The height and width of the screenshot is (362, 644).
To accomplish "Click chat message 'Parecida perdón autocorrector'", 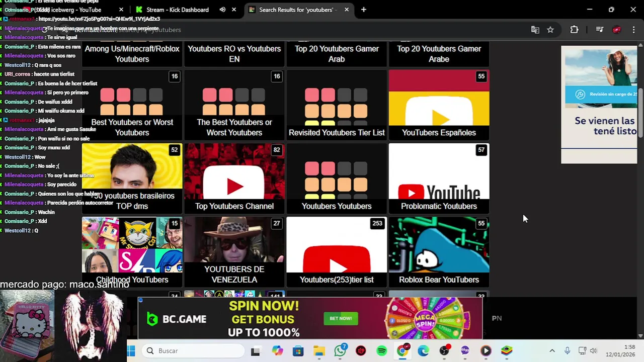I will pyautogui.click(x=79, y=203).
